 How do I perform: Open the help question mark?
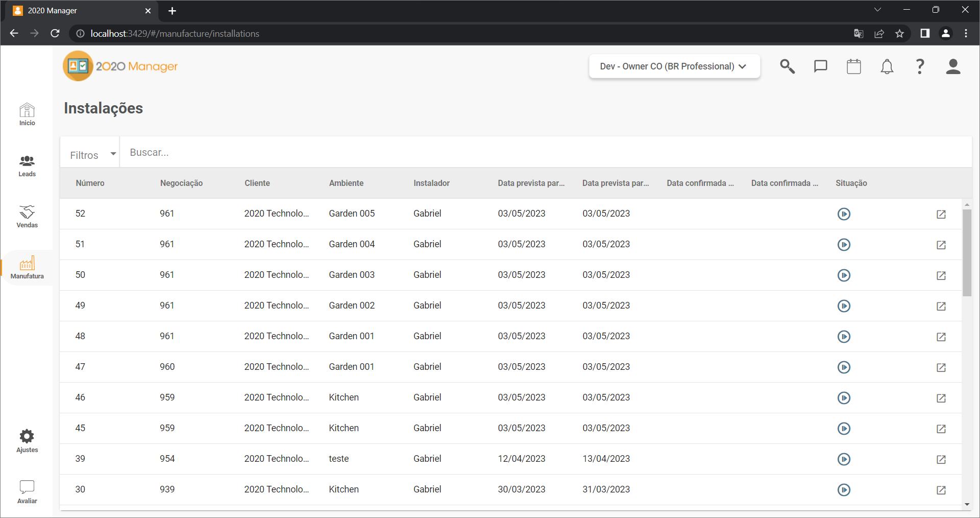tap(920, 66)
